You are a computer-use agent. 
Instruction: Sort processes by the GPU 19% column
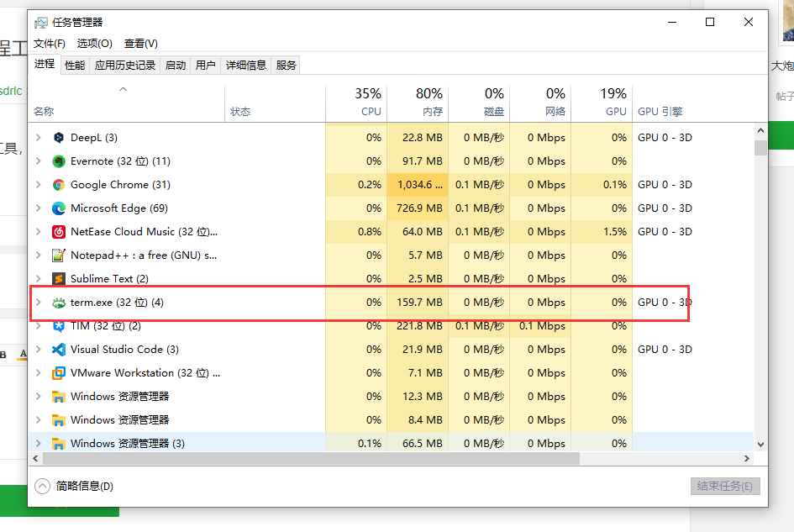602,103
